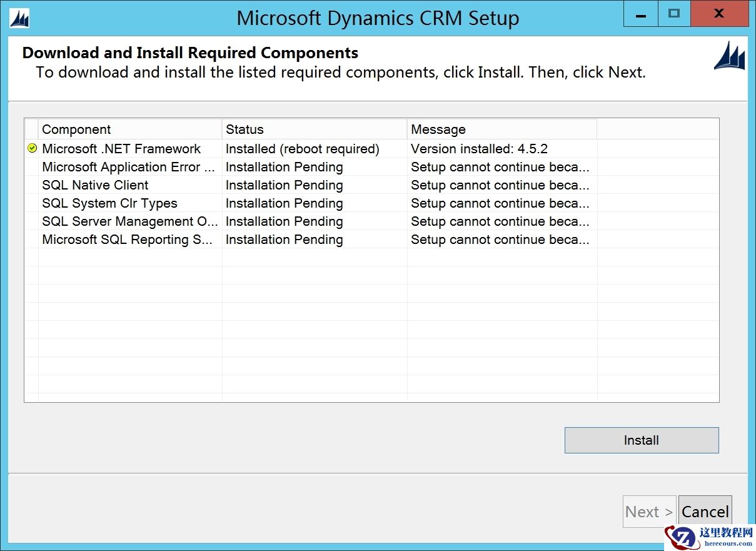Screen dimensions: 756x551
Task: Click the Install button
Action: pos(641,440)
